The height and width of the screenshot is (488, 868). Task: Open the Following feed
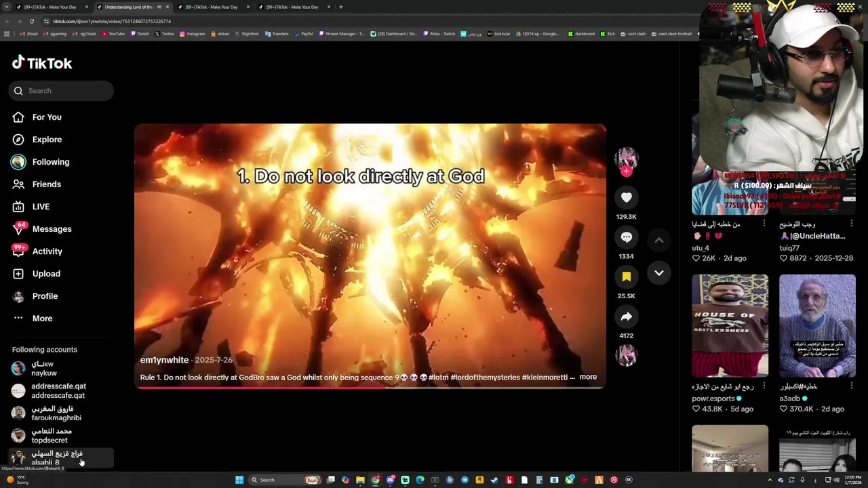[x=51, y=162]
